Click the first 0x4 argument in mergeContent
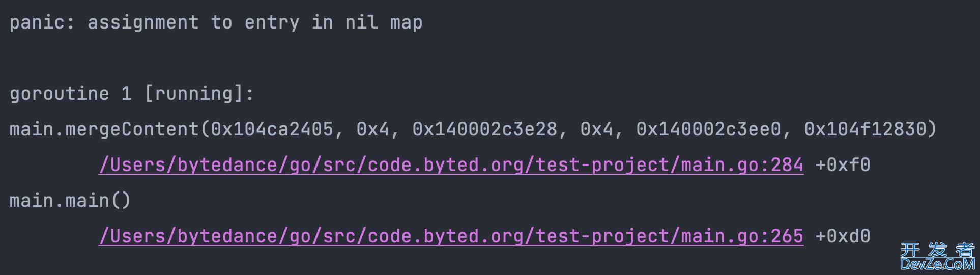980x275 pixels. 372,129
